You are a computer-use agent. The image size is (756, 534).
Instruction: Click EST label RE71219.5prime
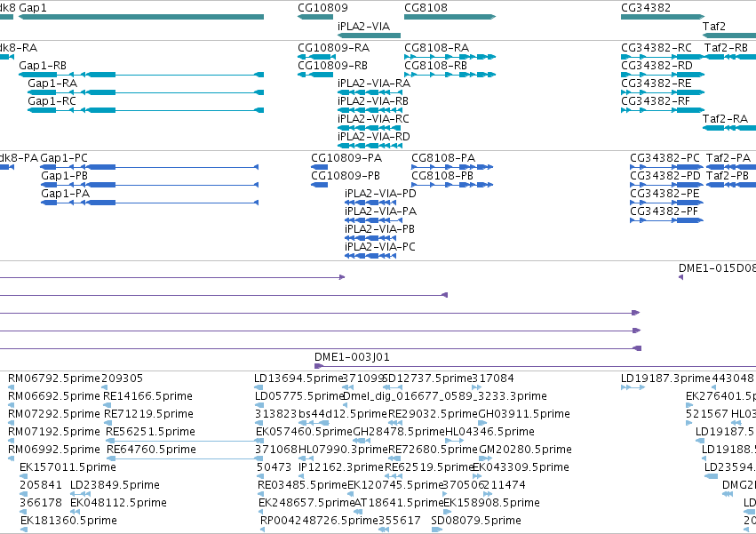click(x=148, y=414)
